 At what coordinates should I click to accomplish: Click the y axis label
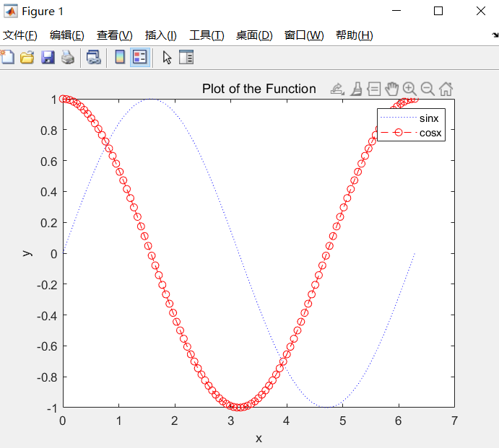click(27, 253)
